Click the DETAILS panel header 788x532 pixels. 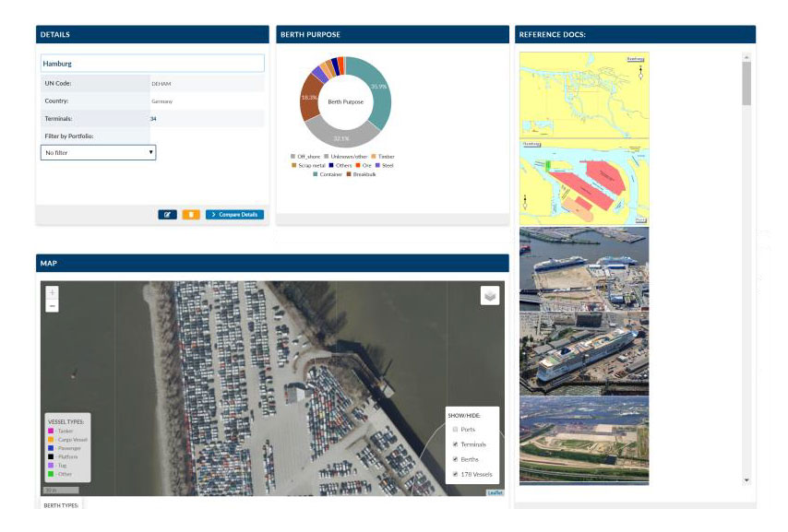(x=152, y=34)
